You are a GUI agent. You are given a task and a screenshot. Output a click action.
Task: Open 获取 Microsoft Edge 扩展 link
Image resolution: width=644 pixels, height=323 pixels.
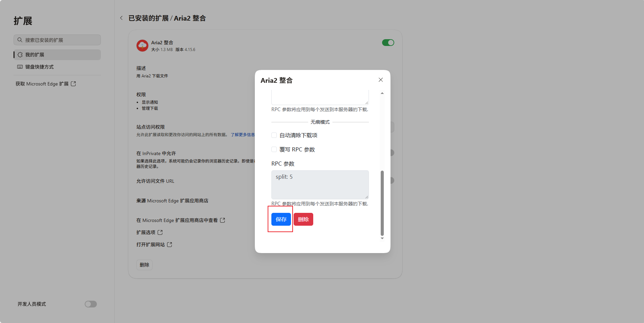point(46,84)
